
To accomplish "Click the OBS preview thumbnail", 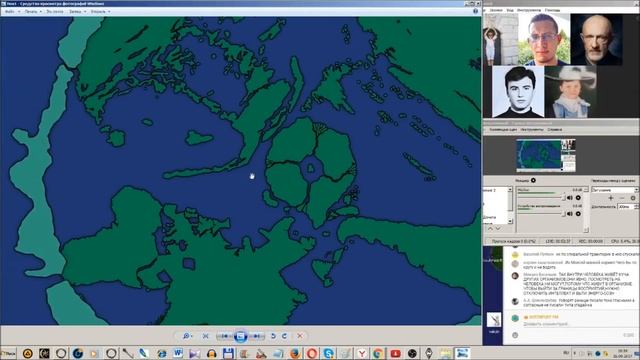I will click(546, 155).
